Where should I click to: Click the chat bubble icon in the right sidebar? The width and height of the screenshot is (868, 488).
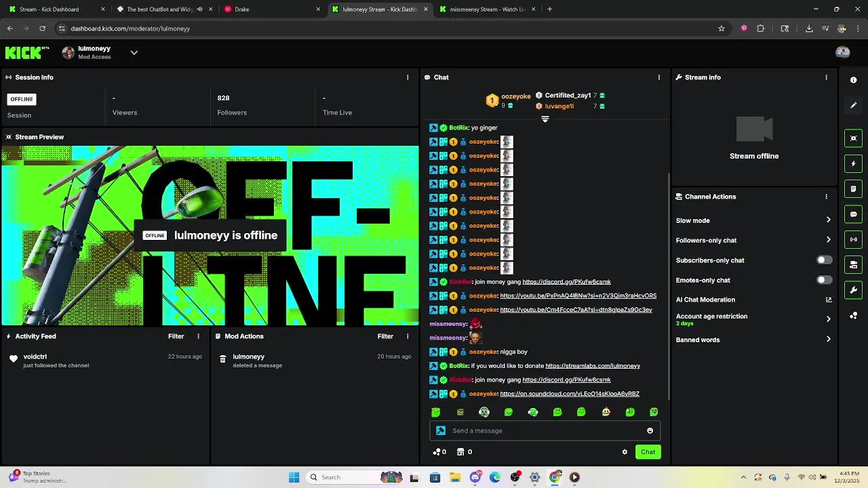click(853, 214)
